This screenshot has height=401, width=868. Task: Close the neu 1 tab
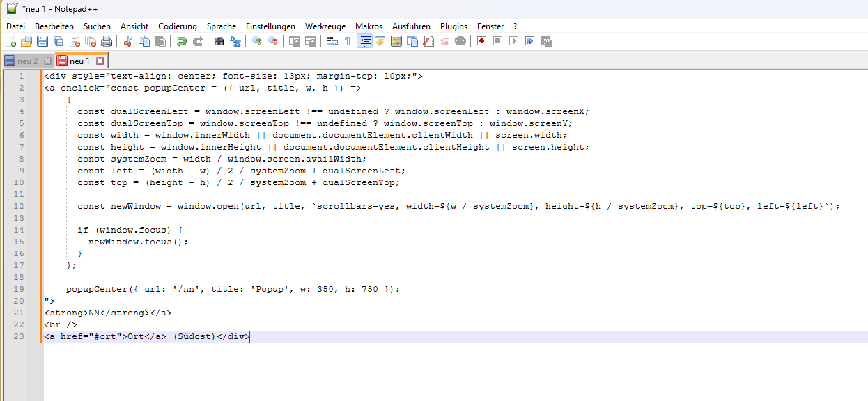point(100,61)
